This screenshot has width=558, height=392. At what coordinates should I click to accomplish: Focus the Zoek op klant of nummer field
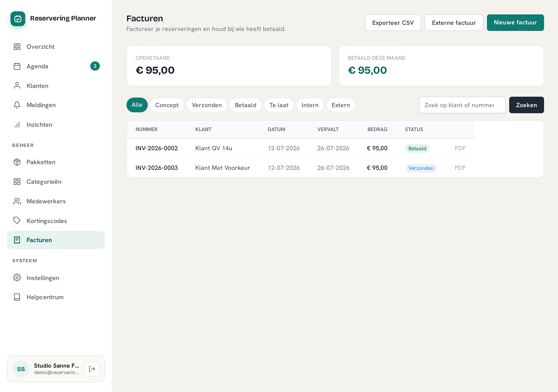pos(462,105)
